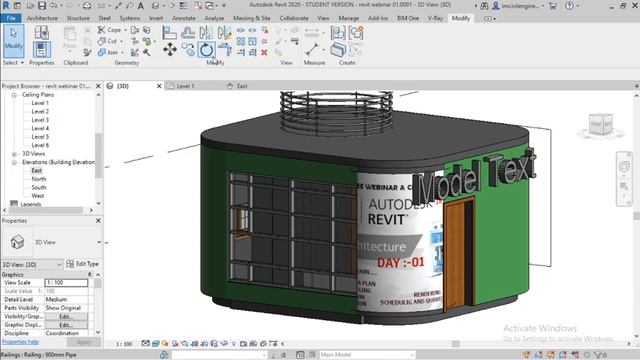Collapse the Ceiling Plans tree node
Viewport: 640px width, 360px height.
[x=14, y=95]
